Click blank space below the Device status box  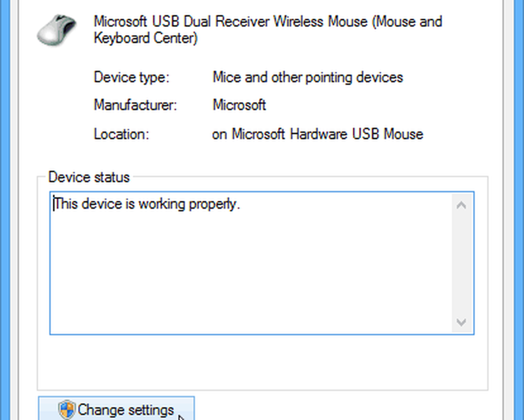point(262,362)
